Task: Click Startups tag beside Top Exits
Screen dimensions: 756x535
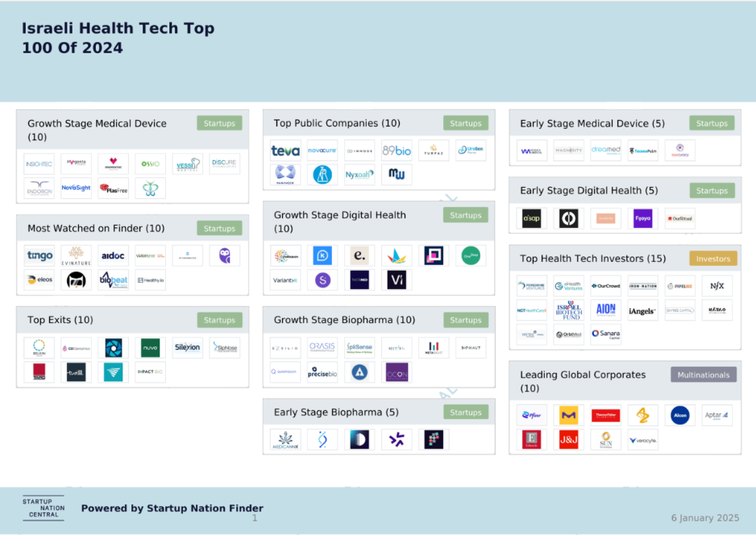Action: pyautogui.click(x=219, y=320)
